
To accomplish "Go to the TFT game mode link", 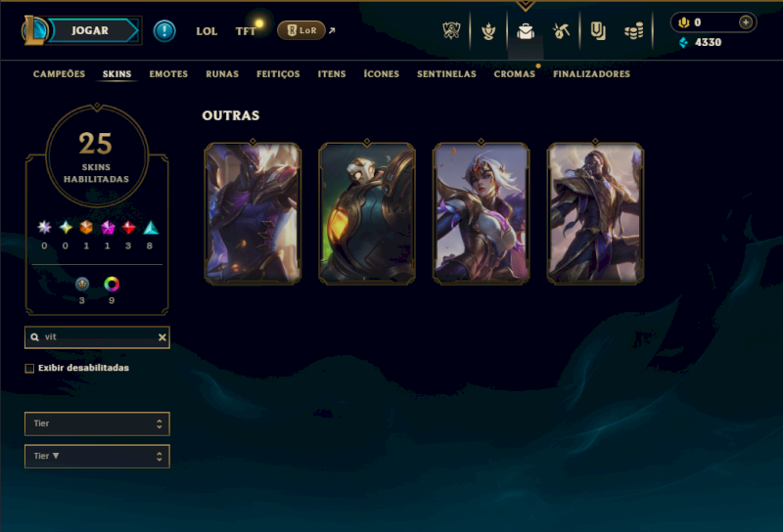I will pyautogui.click(x=246, y=31).
